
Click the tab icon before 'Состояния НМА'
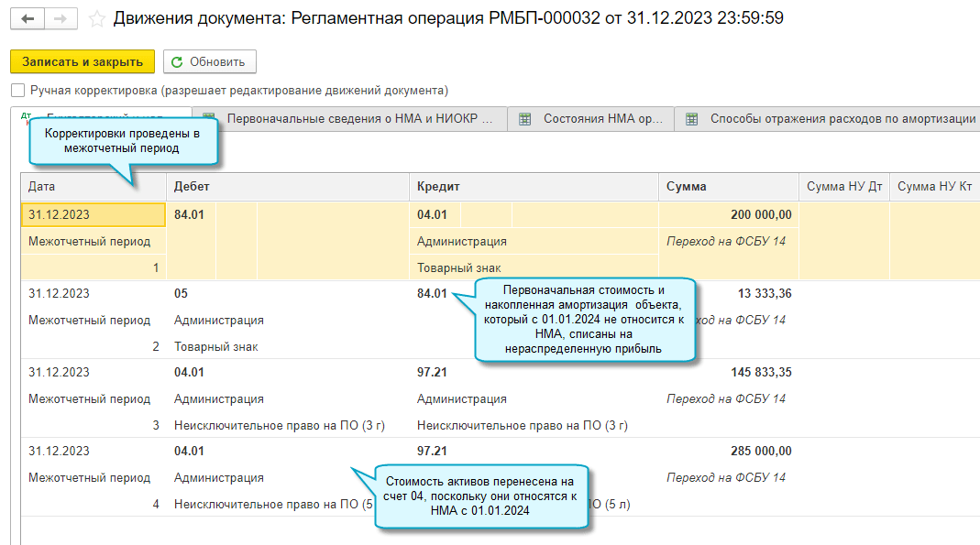coord(525,118)
